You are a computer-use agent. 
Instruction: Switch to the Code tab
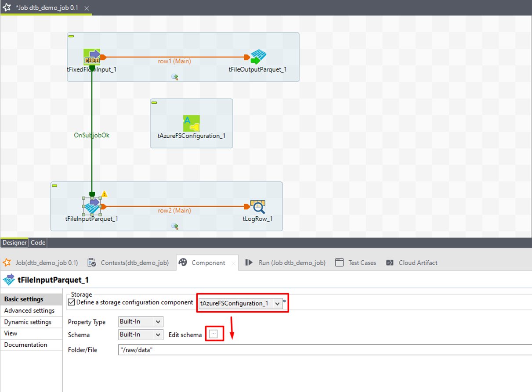pos(38,242)
